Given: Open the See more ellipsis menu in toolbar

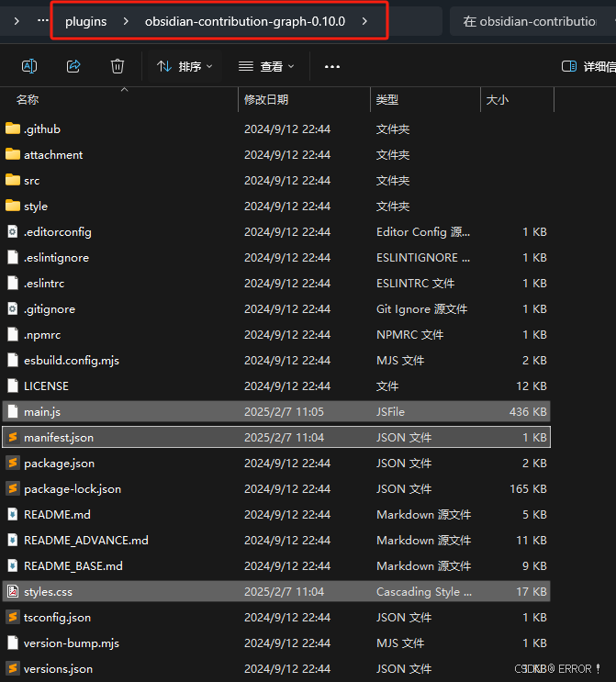Looking at the screenshot, I should click(x=332, y=66).
